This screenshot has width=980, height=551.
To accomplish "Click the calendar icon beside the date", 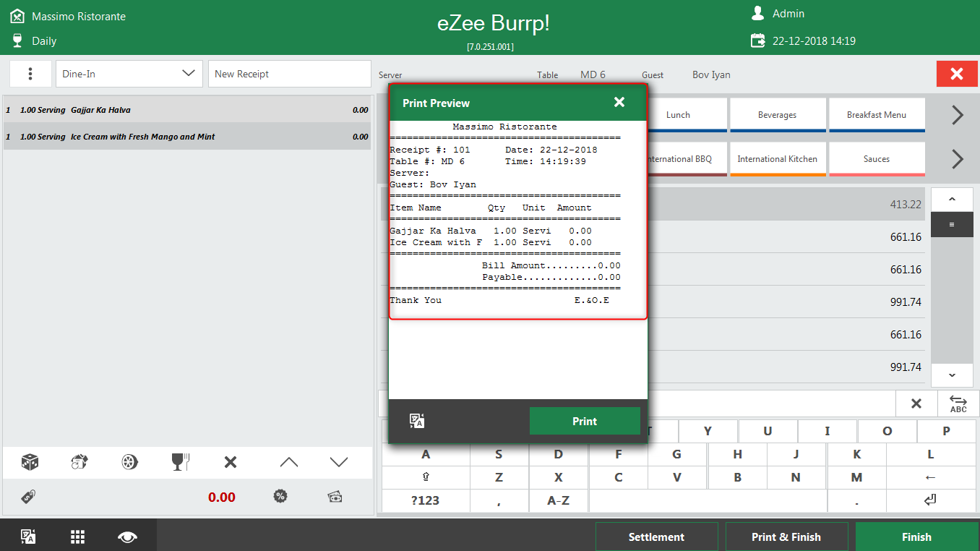I will (757, 40).
